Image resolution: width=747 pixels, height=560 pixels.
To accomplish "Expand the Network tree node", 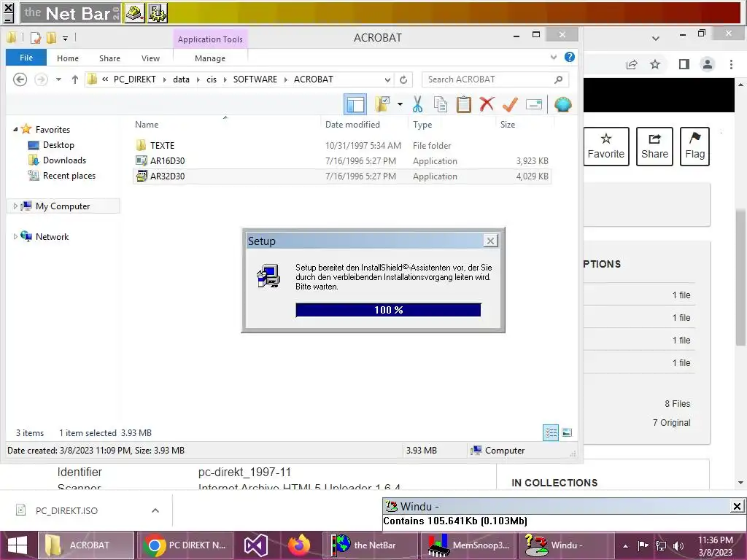I will pos(15,237).
